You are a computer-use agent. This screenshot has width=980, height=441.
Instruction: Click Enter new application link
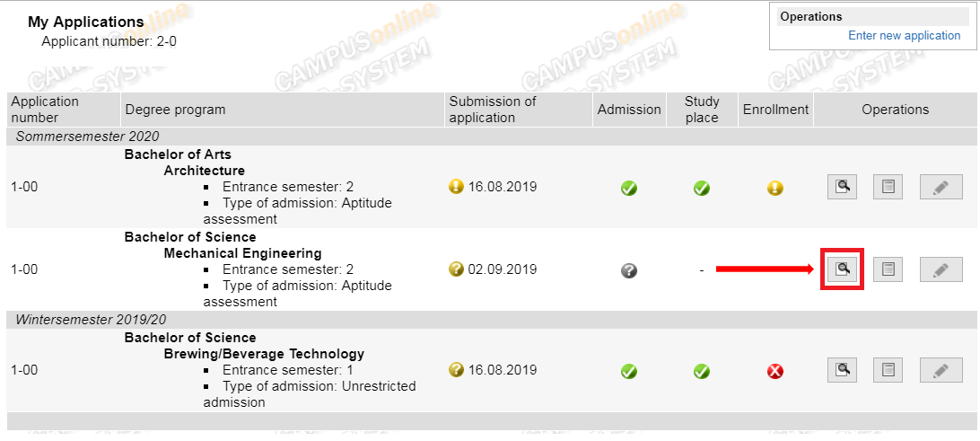tap(904, 36)
